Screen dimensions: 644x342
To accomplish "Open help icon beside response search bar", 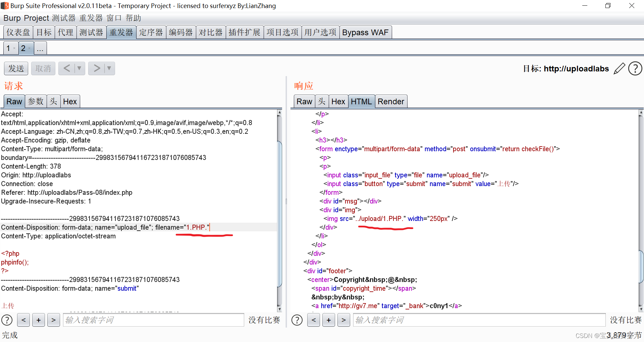I will pos(297,320).
